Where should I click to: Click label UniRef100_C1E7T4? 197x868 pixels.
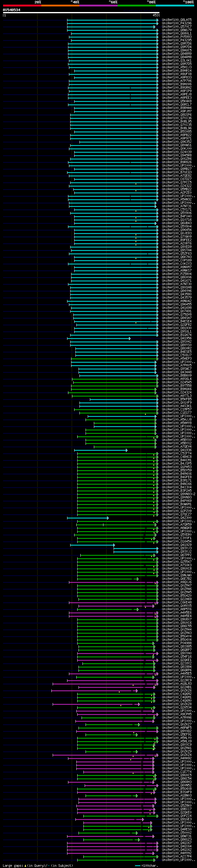pyautogui.click(x=177, y=772)
